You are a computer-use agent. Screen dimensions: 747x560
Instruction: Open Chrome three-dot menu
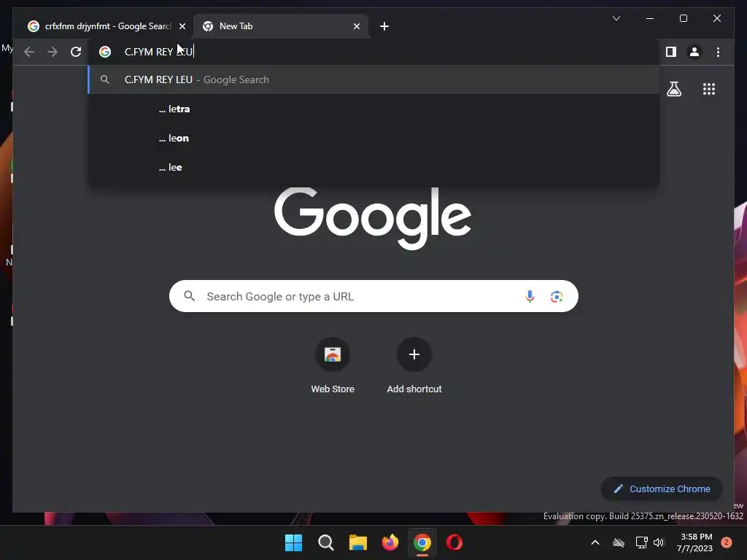click(x=718, y=52)
